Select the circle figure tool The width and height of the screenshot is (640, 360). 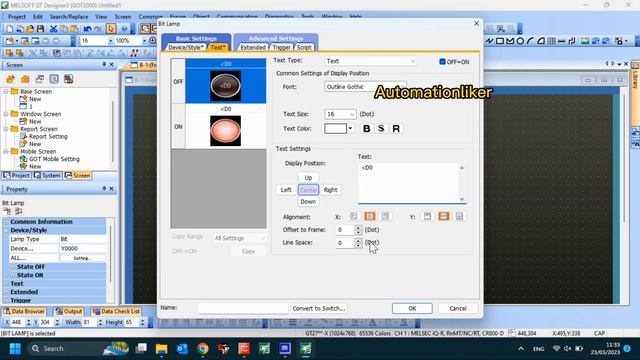click(x=520, y=41)
